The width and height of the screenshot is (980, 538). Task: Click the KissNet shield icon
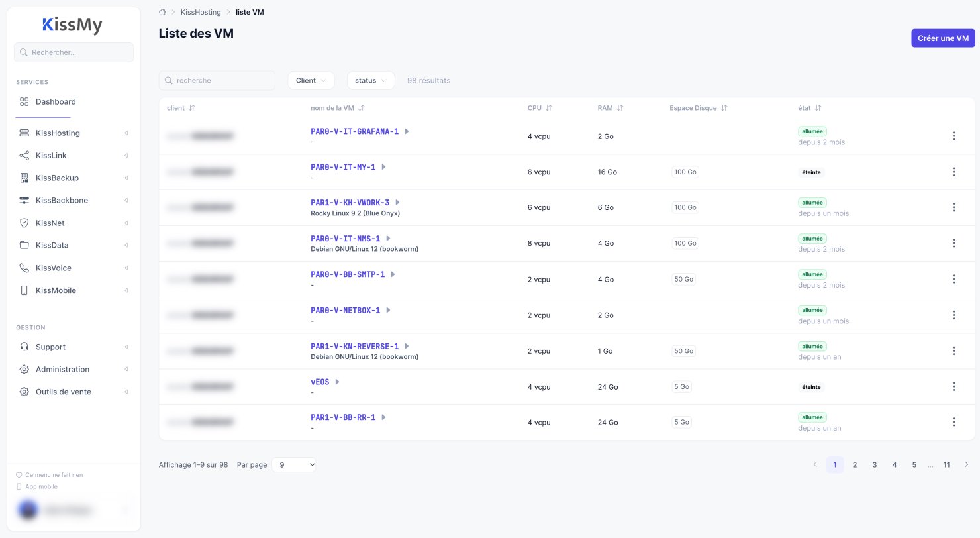tap(24, 223)
